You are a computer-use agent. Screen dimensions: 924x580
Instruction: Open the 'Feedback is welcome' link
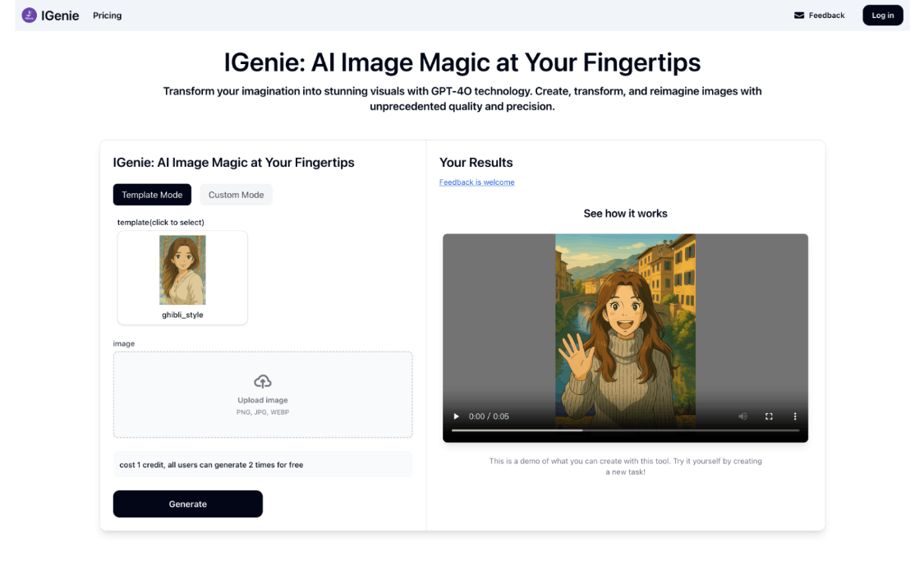click(477, 182)
